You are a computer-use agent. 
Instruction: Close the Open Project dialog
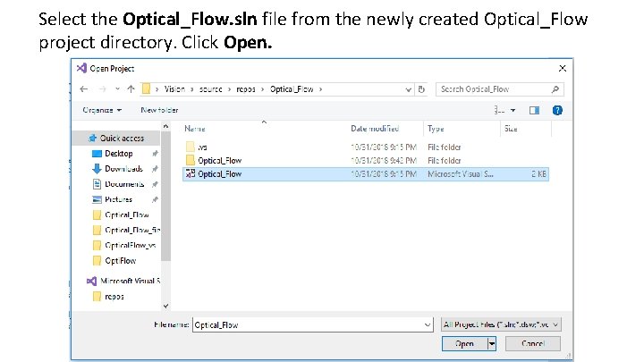[563, 68]
